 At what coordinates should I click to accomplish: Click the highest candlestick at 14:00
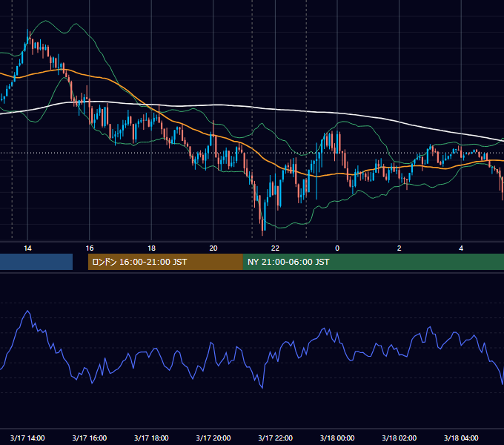tap(27, 37)
